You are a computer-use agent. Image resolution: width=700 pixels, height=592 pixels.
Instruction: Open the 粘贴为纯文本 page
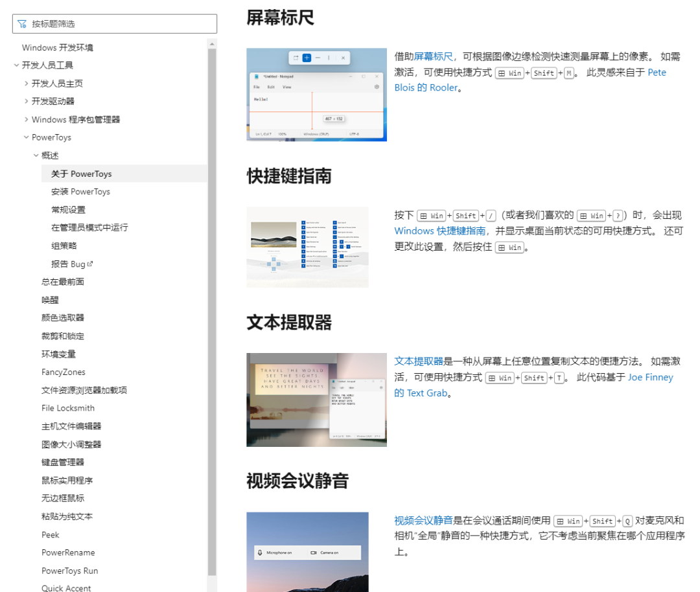coord(67,517)
